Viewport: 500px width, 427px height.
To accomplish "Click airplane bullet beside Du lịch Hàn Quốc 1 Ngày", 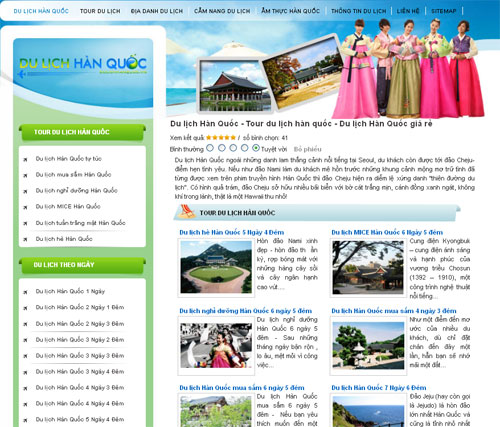I will 25,292.
